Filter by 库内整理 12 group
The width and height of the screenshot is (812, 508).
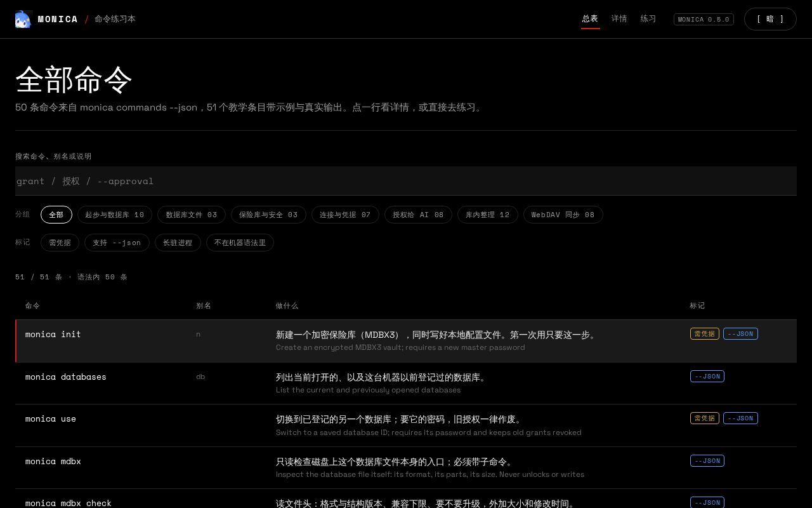coord(488,215)
